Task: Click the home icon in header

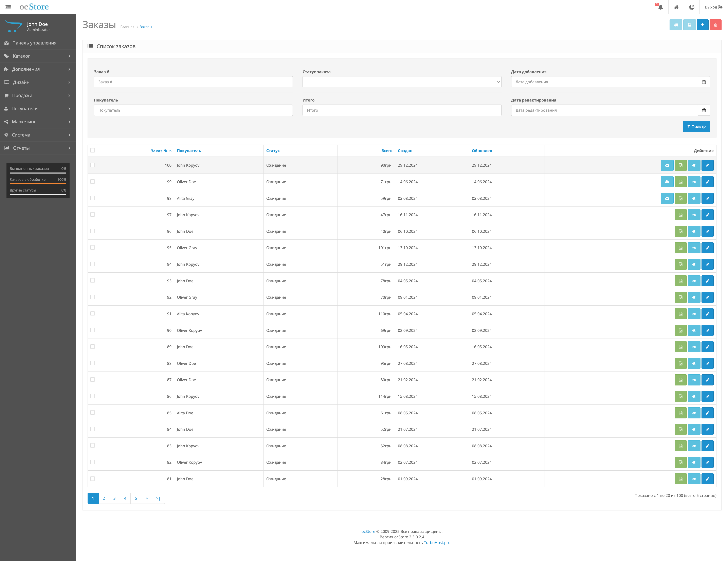Action: click(x=676, y=7)
